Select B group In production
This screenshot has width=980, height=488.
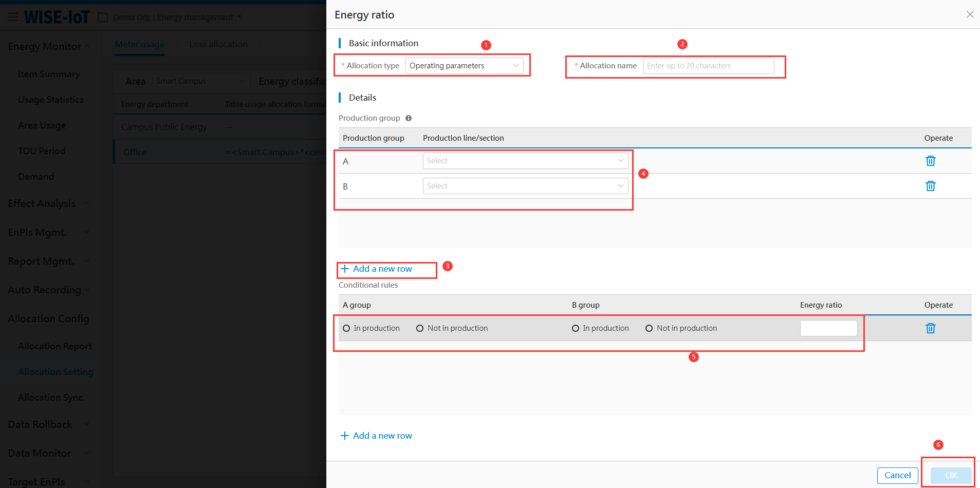[x=576, y=328]
